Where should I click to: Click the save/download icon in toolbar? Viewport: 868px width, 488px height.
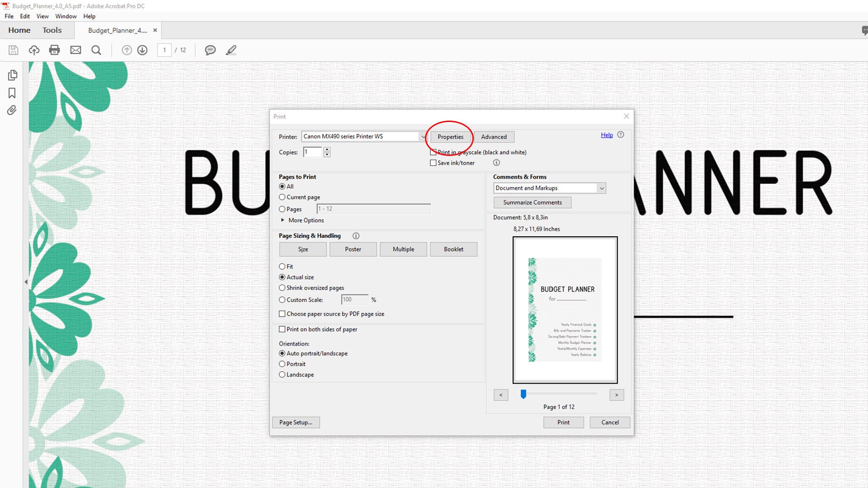click(x=13, y=50)
